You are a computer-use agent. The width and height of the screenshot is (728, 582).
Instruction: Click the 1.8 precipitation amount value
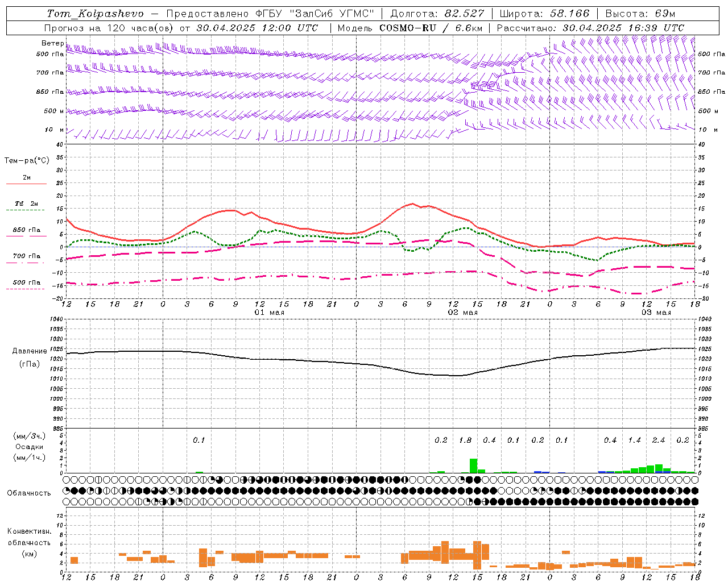point(465,440)
